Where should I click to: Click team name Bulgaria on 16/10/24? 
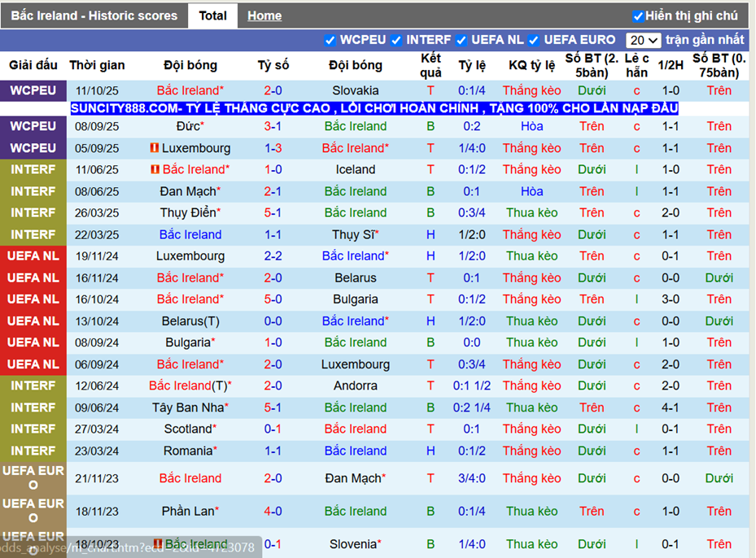pos(356,299)
